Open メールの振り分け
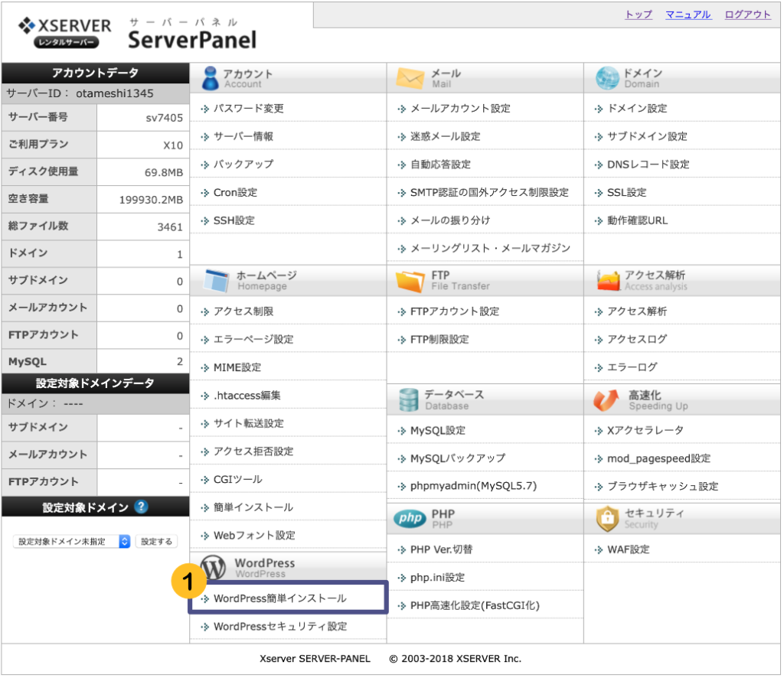Image resolution: width=784 pixels, height=678 pixels. [x=450, y=220]
